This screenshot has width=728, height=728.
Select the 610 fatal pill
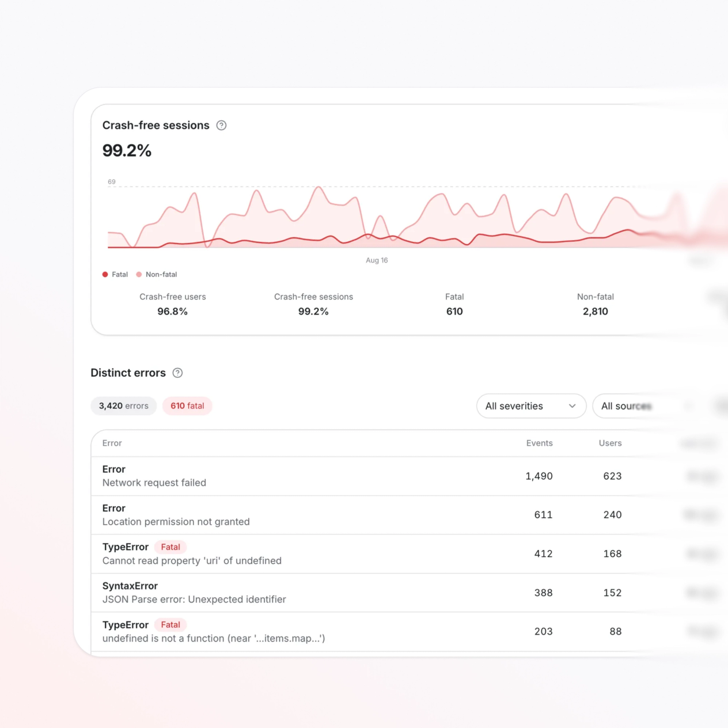coord(187,406)
